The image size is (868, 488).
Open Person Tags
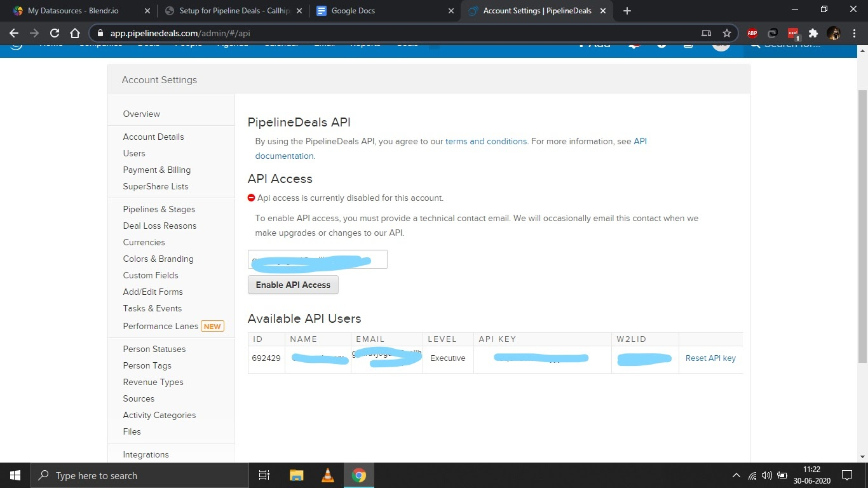(147, 365)
